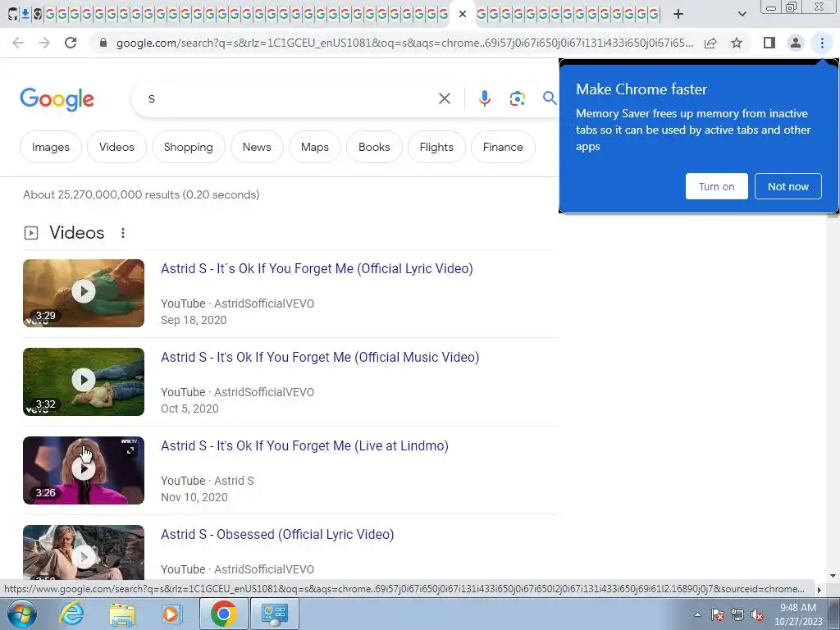The height and width of the screenshot is (630, 840).
Task: View site information lock icon
Action: pos(103,43)
